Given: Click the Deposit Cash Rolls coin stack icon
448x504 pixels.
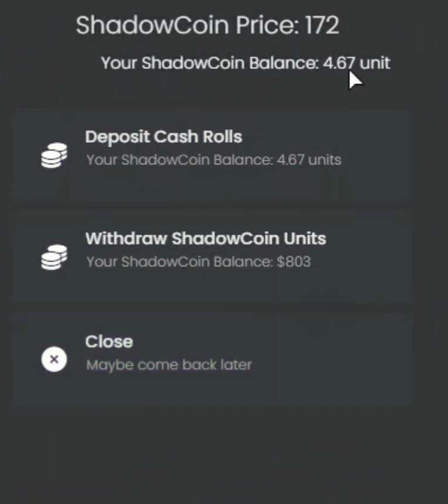Looking at the screenshot, I should pyautogui.click(x=54, y=155).
